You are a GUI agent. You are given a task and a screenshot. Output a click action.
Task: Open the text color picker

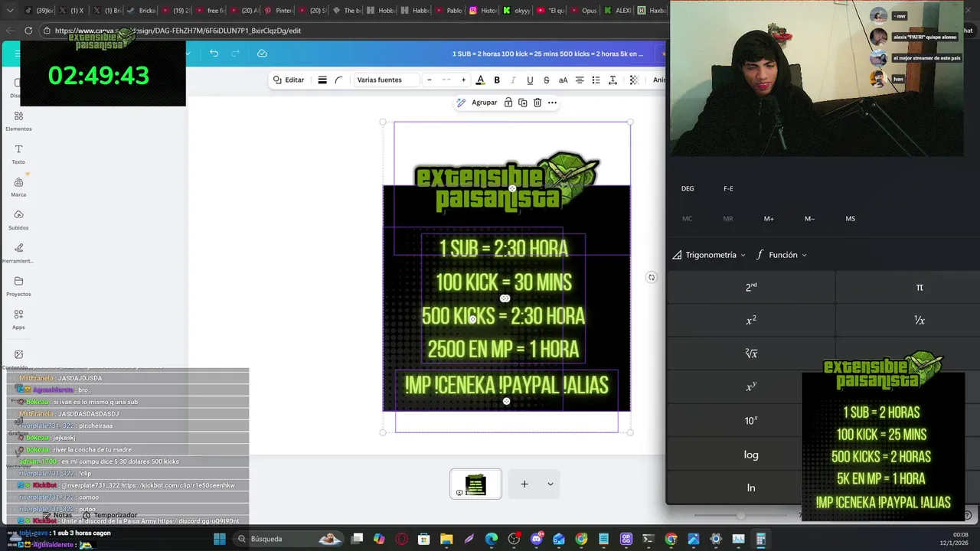tap(480, 80)
